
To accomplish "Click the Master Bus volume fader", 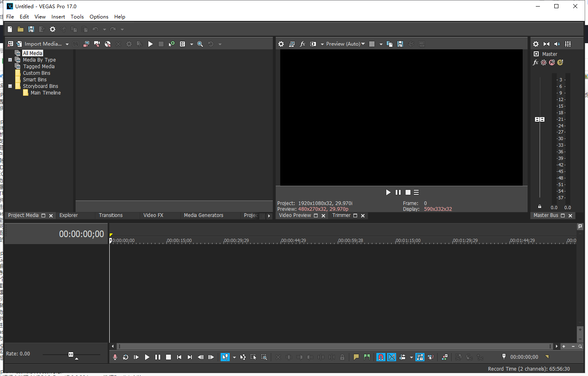I will [x=540, y=119].
